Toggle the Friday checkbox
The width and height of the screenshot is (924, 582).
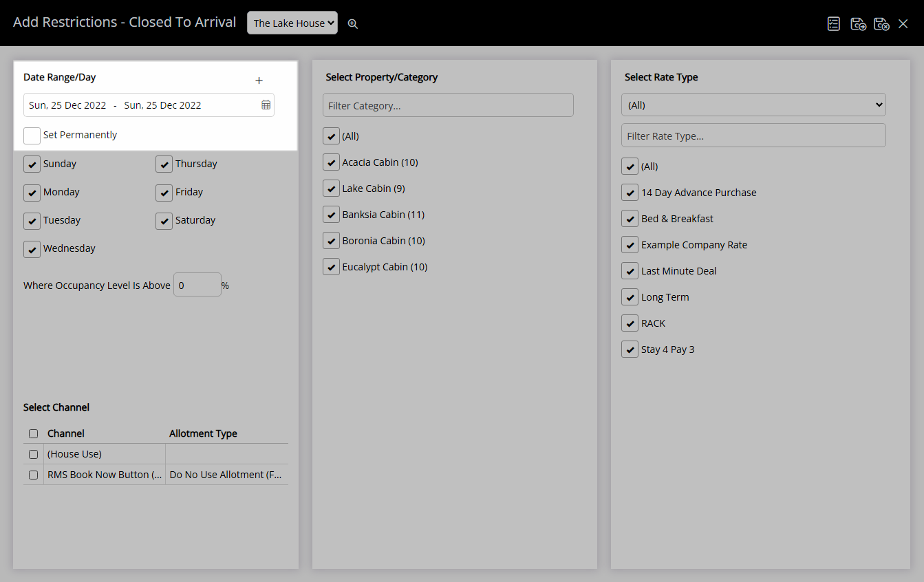164,193
